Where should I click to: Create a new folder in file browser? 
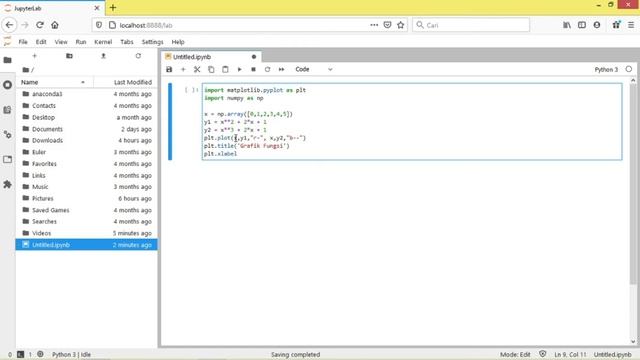point(69,56)
